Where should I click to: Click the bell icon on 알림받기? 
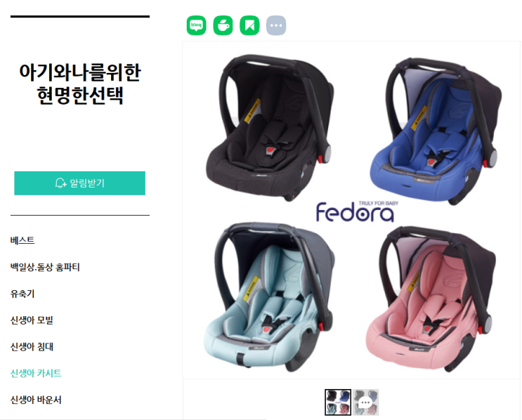pyautogui.click(x=60, y=183)
